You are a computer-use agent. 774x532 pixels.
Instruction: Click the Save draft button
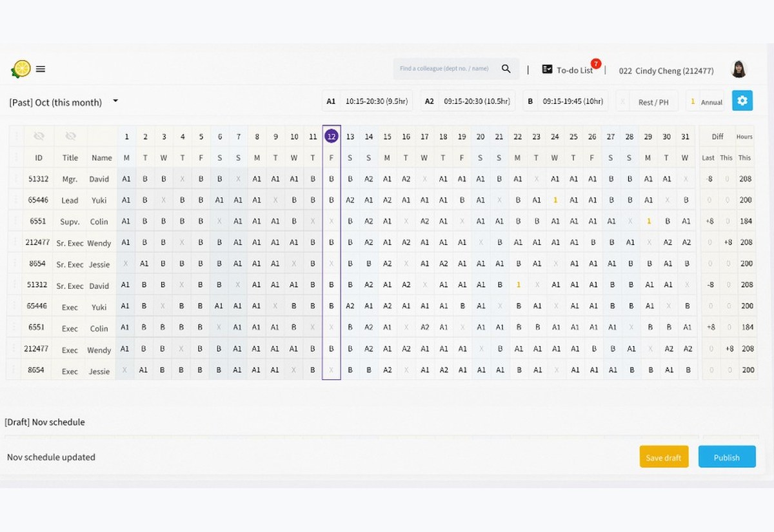pyautogui.click(x=664, y=457)
